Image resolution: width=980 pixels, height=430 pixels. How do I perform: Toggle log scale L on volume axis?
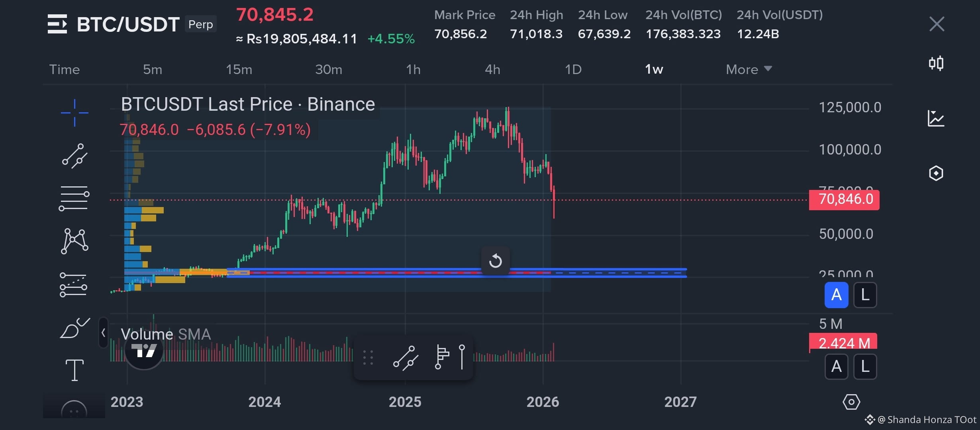[865, 367]
